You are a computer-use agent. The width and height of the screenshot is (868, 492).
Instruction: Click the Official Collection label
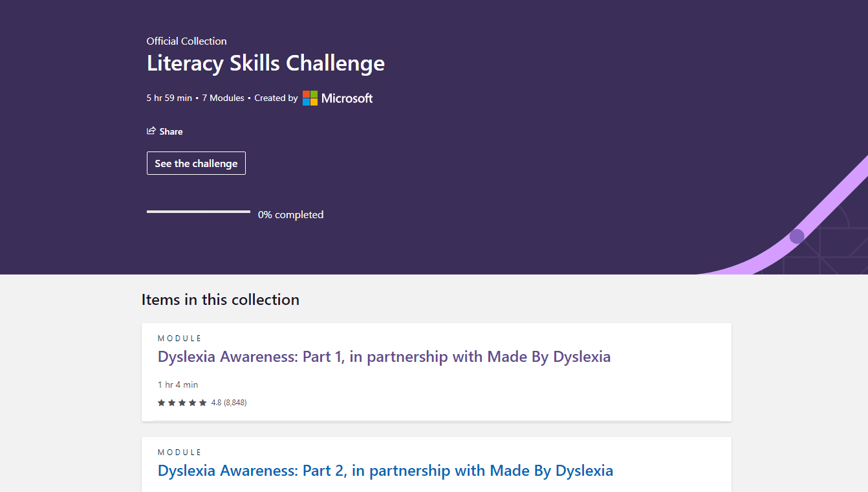[187, 41]
